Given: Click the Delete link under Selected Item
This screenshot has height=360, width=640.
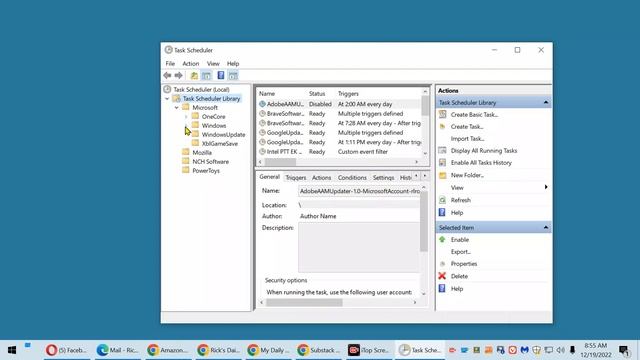Looking at the screenshot, I should (459, 276).
